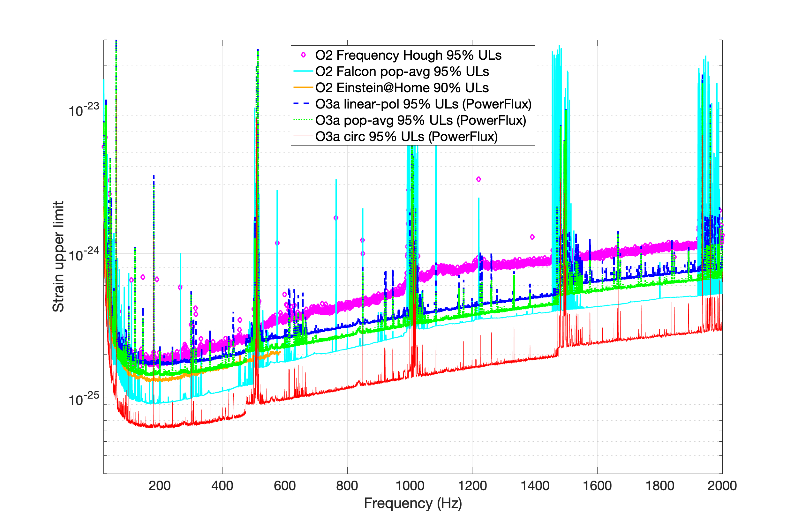The height and width of the screenshot is (532, 798).
Task: Click the red line sample in legend
Action: [303, 136]
